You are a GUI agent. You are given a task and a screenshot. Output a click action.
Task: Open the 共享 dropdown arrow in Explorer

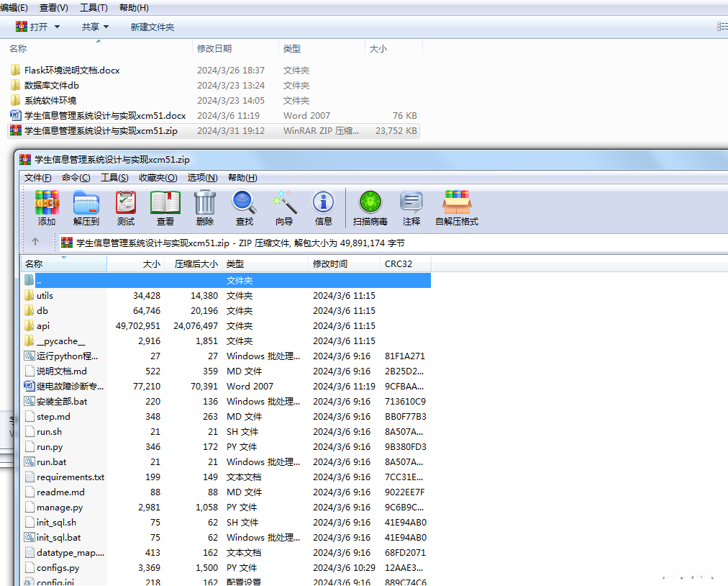point(106,27)
